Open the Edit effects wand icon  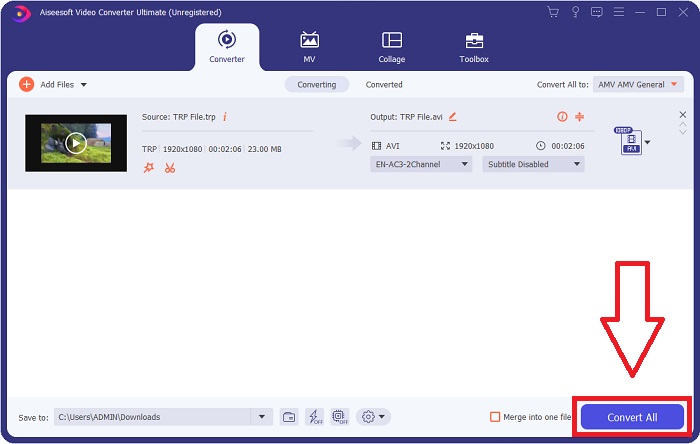coord(149,168)
